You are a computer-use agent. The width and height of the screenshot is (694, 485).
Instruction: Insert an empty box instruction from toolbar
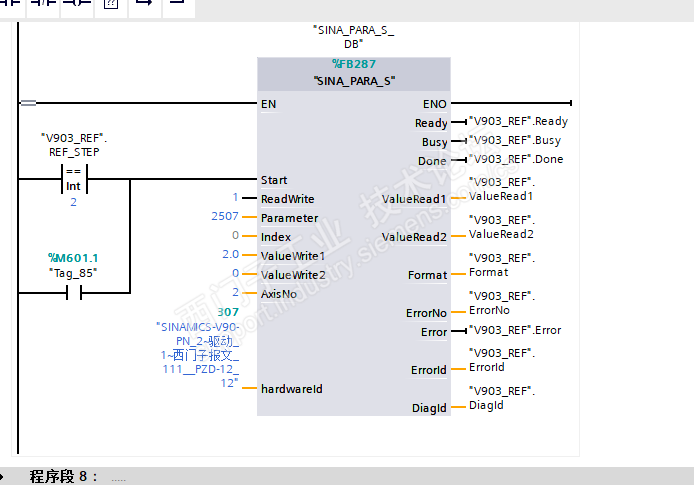tap(111, 5)
